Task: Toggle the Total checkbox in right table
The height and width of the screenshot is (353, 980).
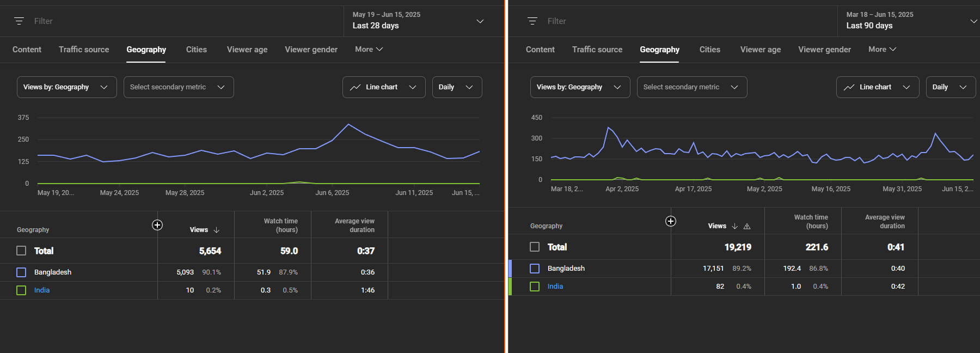Action: click(535, 247)
